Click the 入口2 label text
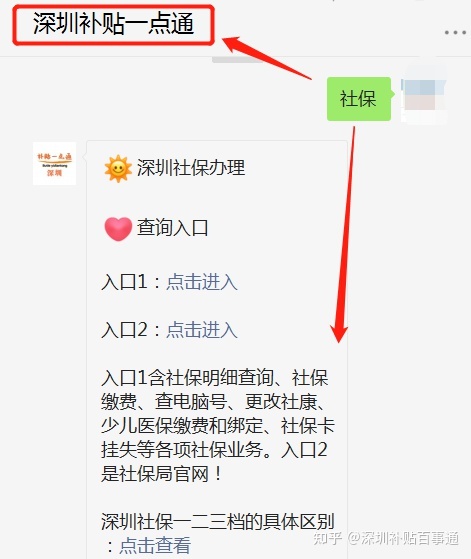471x559 pixels. pyautogui.click(x=124, y=329)
